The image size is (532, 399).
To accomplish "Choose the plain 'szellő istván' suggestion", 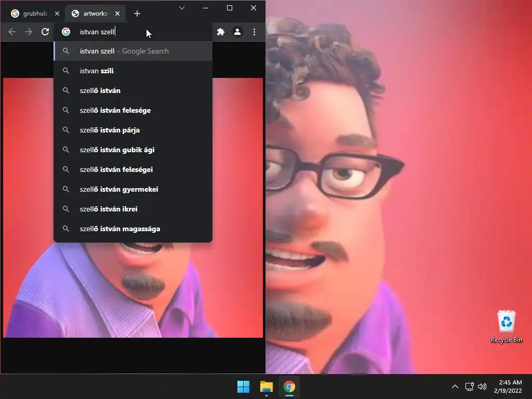I will (133, 90).
